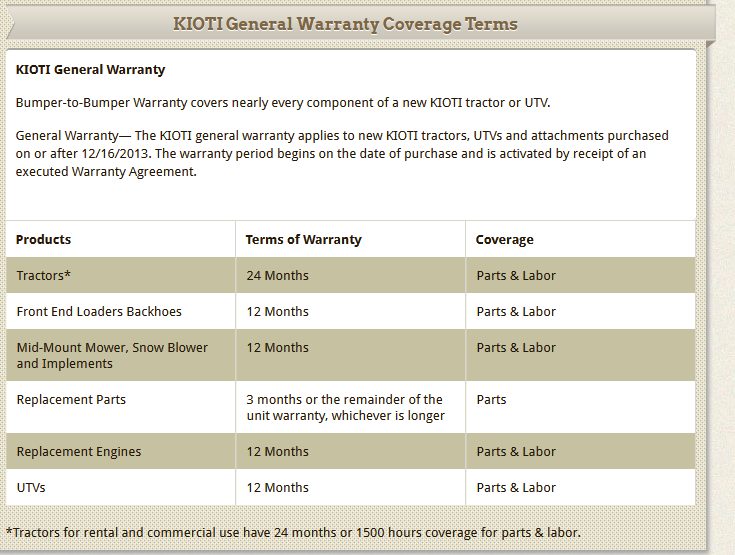Screen dimensions: 735x555
Task: Select the Terms of Warranty column header
Action: (304, 240)
